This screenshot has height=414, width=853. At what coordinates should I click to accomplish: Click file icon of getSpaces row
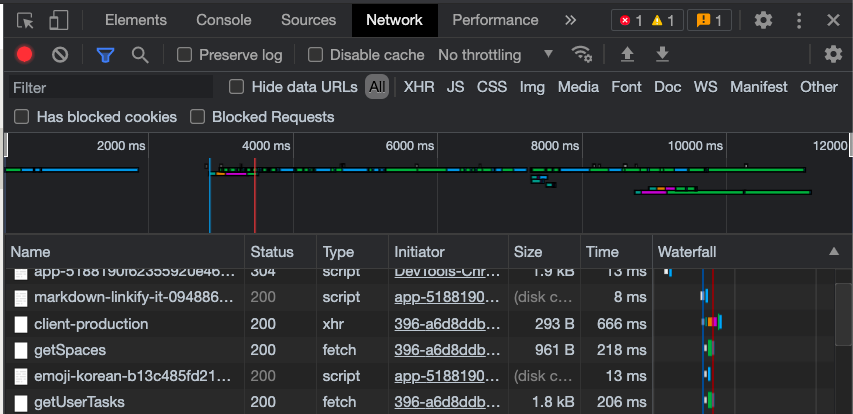pos(21,350)
